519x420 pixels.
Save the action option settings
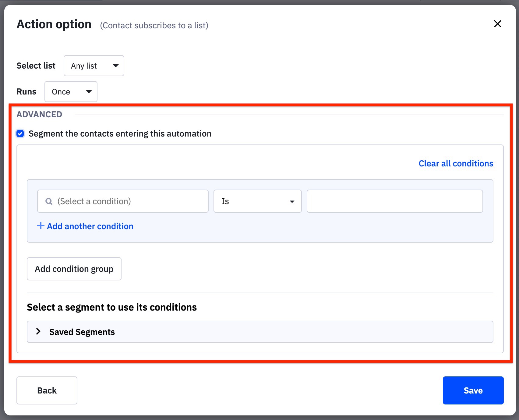tap(473, 390)
